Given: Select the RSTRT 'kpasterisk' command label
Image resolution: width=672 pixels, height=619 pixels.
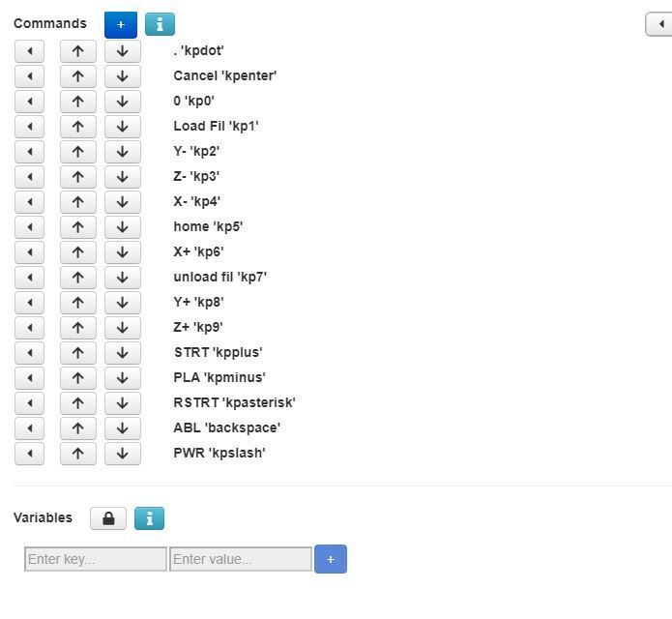Looking at the screenshot, I should pyautogui.click(x=234, y=402).
